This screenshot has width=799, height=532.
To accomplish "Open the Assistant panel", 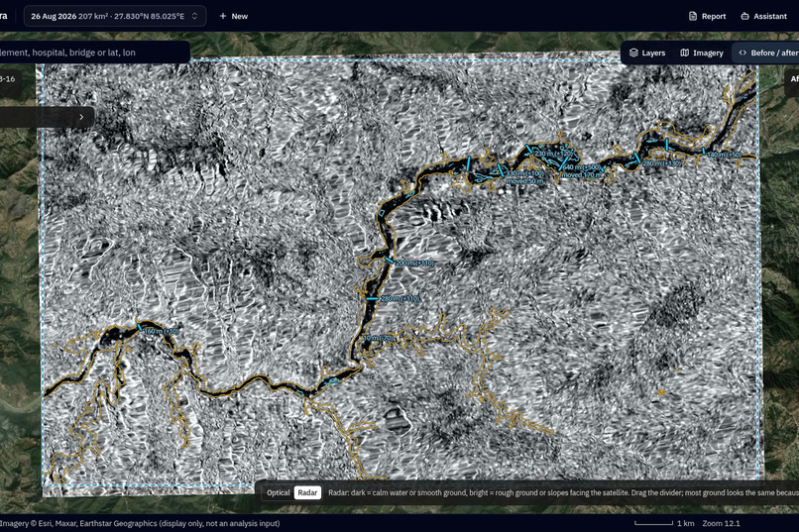I will pyautogui.click(x=764, y=16).
